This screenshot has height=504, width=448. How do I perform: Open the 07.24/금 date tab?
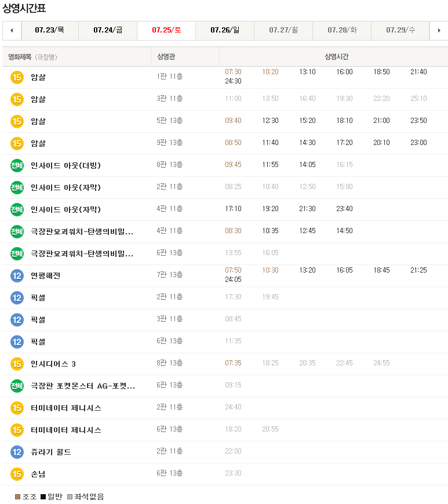click(108, 30)
